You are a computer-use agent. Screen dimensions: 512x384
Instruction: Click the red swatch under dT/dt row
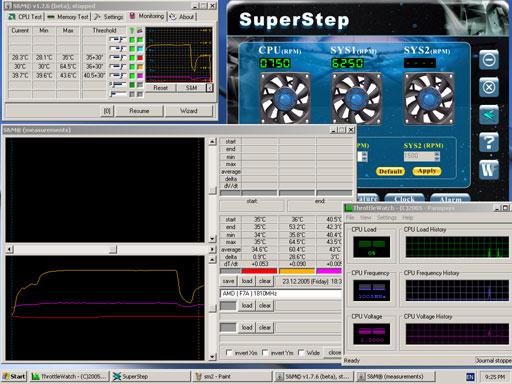259,271
